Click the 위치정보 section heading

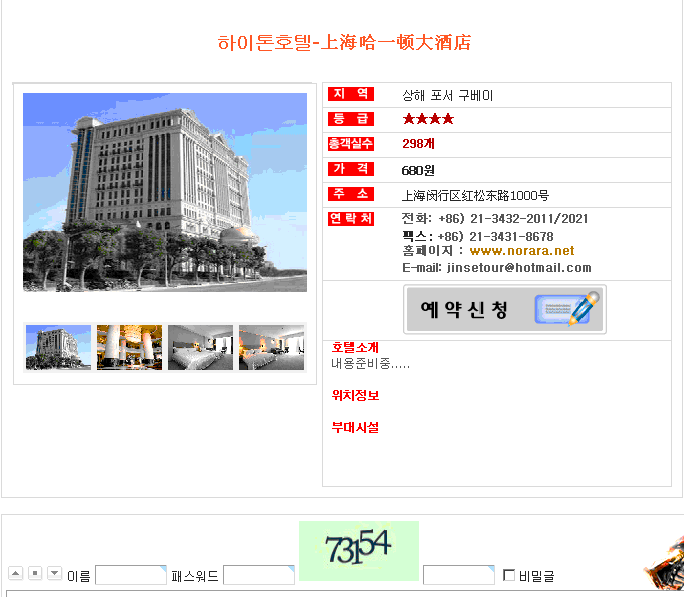pos(355,396)
